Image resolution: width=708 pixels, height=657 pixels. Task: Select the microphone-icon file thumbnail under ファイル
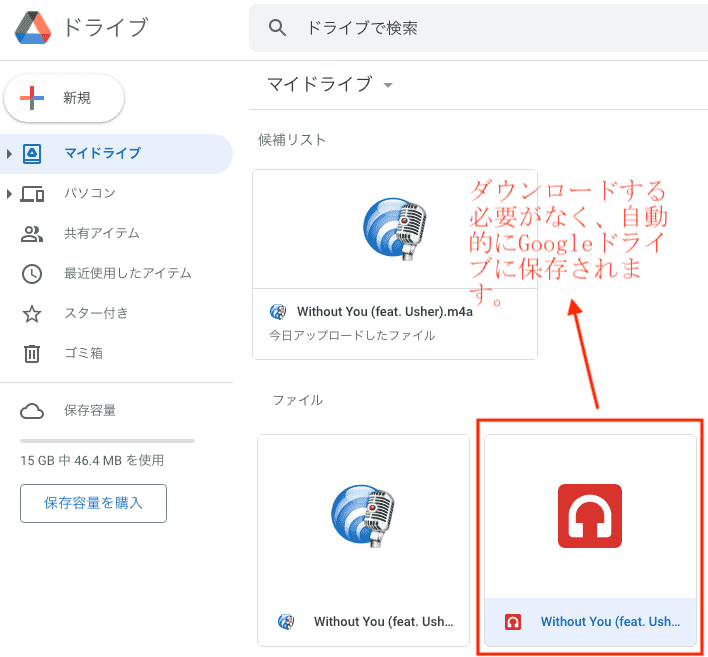tap(363, 517)
